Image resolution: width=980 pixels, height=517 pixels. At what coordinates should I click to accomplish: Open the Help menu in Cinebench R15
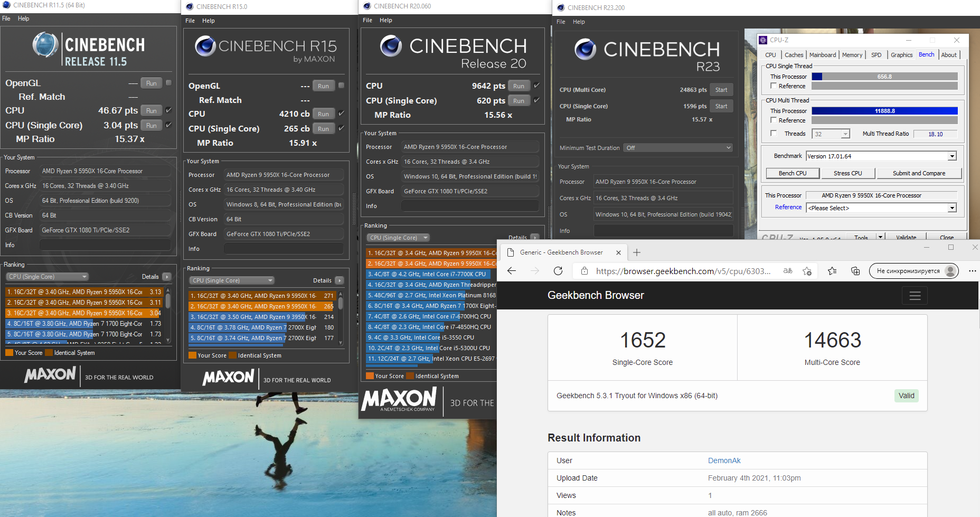tap(209, 21)
